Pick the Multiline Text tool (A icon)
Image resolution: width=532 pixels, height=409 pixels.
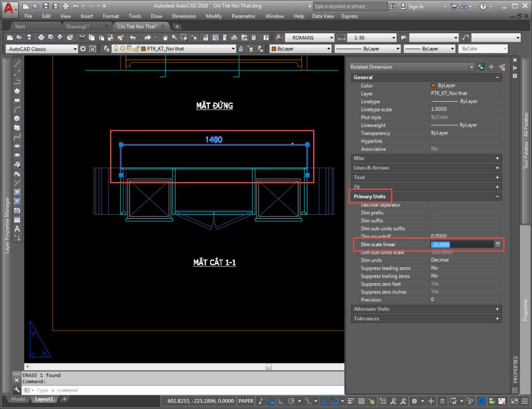[17, 229]
